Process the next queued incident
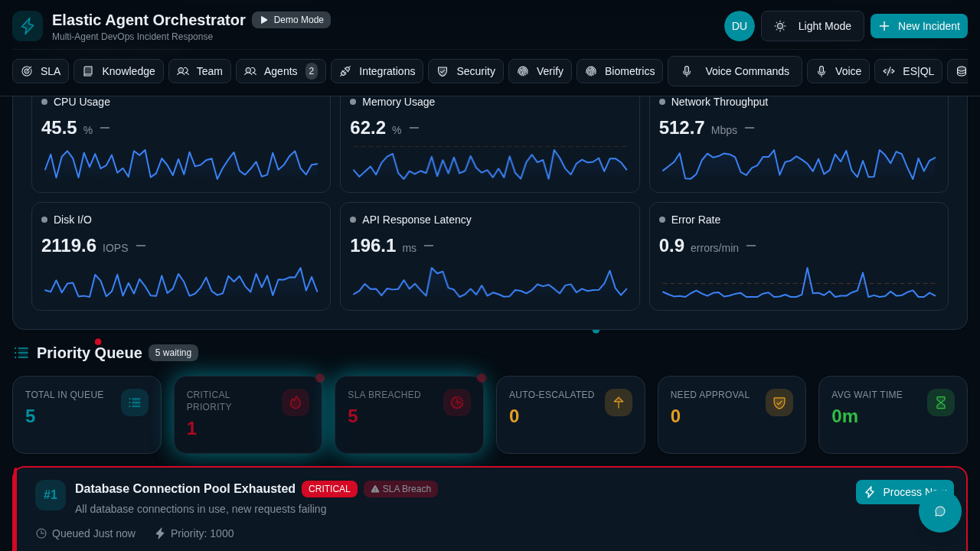 905,492
